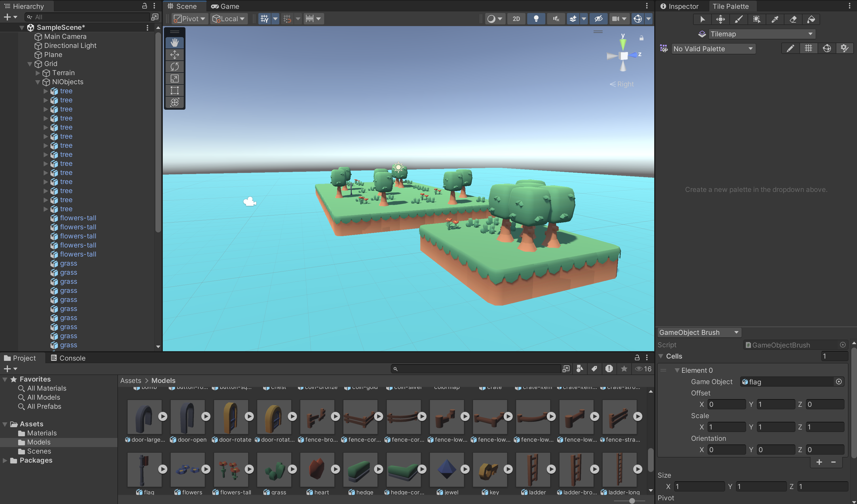Select the heart model thumbnail
The height and width of the screenshot is (504, 857).
(x=317, y=469)
